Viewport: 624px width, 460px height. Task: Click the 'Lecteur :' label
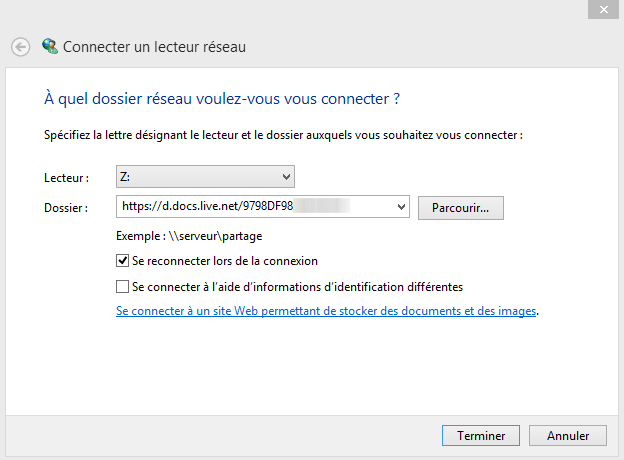click(x=67, y=178)
